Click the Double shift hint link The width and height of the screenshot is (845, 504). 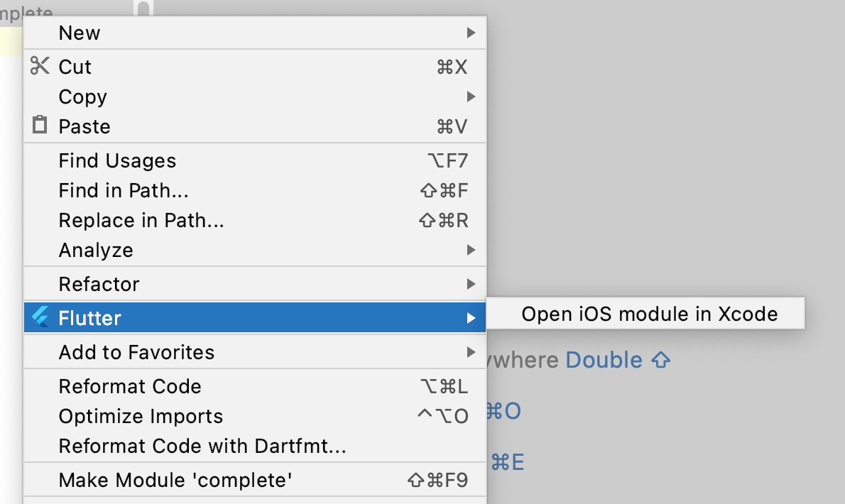618,360
